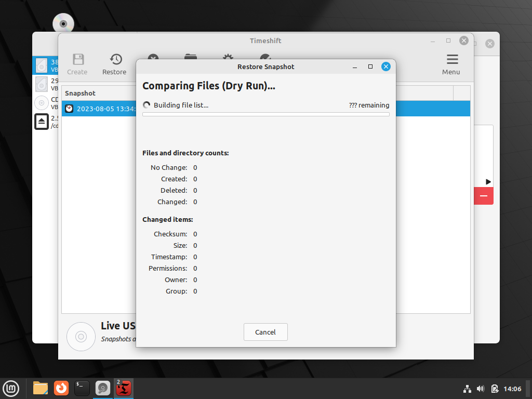Screen dimensions: 532x399
Task: Click the Building file list text
Action: click(x=181, y=105)
